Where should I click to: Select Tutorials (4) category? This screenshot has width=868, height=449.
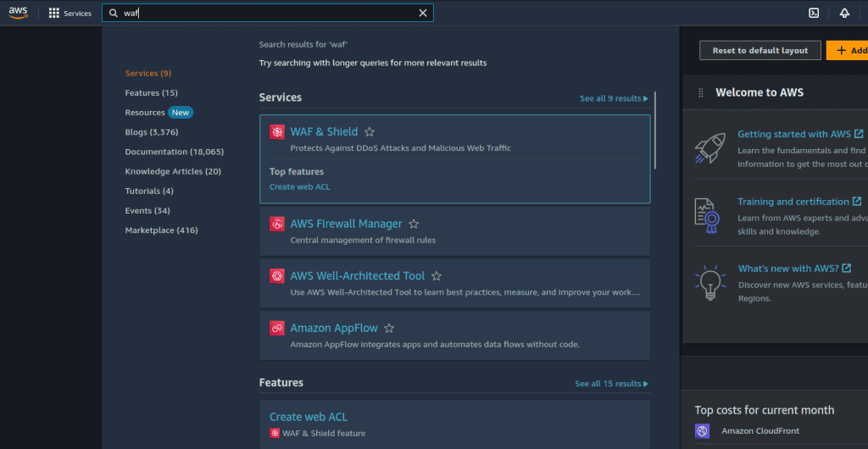click(x=149, y=191)
